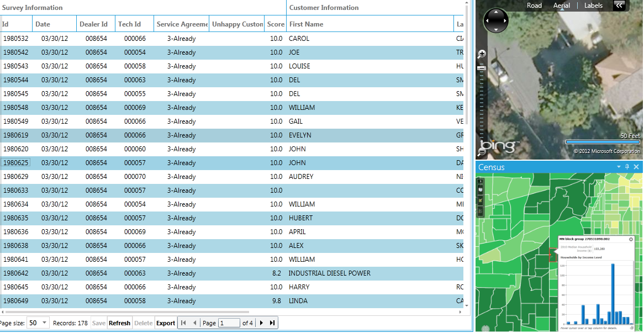644x333 pixels.
Task: Sort by the Score column header
Action: (x=276, y=24)
